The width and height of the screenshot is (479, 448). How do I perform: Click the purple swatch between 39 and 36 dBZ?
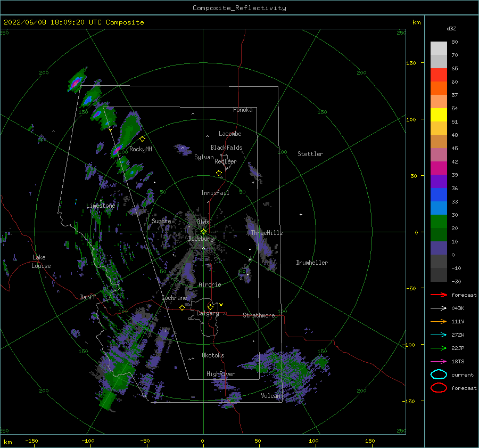pos(439,181)
